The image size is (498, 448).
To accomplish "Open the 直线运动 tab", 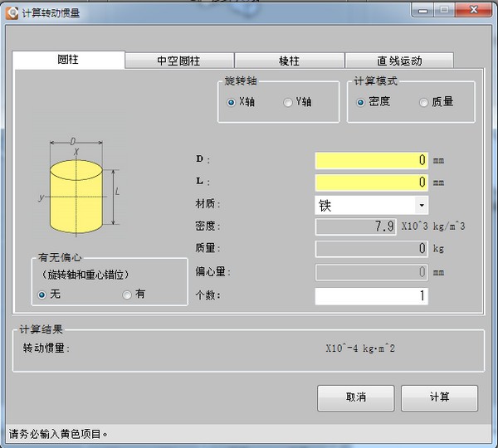I will [399, 61].
